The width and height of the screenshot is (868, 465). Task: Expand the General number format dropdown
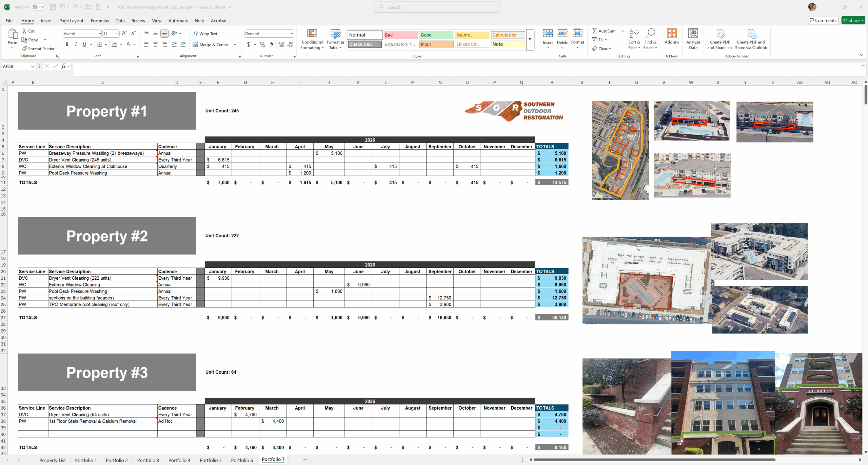(292, 34)
